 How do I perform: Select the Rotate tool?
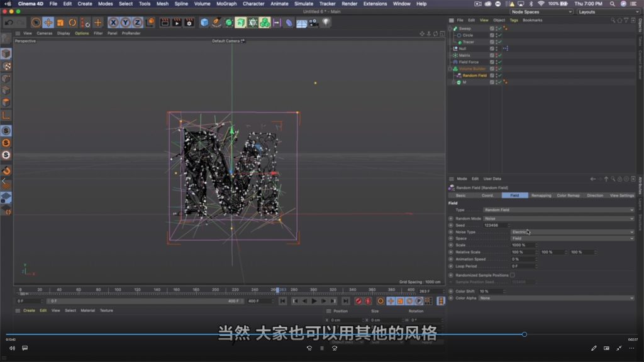tap(72, 23)
